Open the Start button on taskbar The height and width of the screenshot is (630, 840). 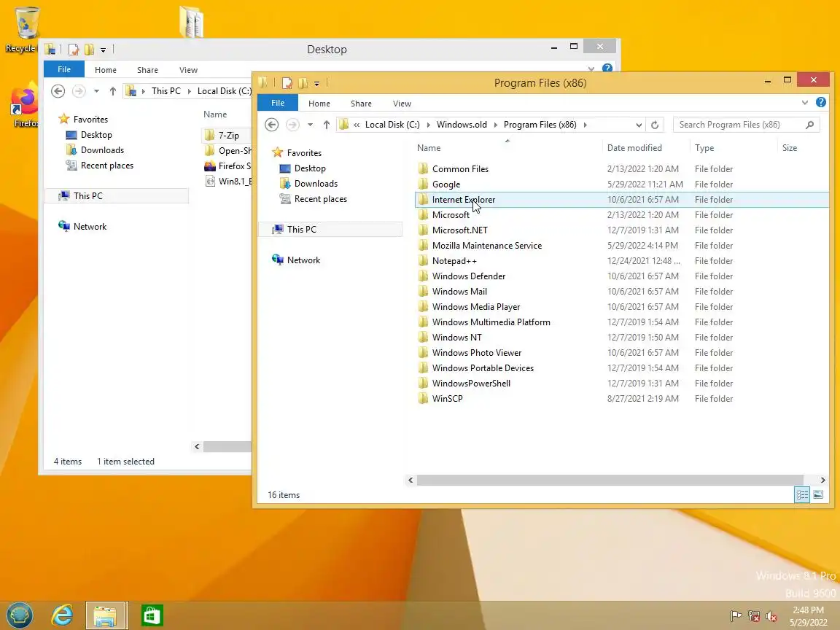(20, 615)
